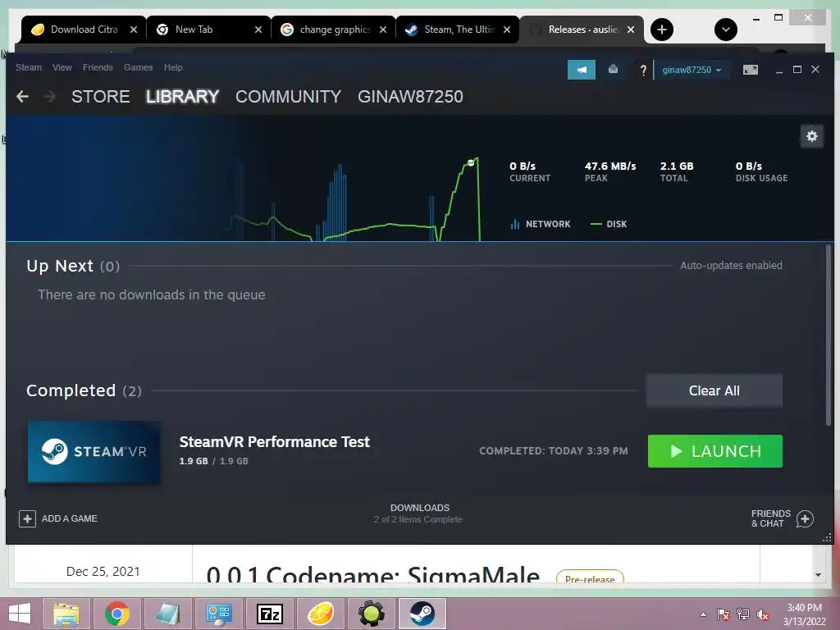Open 7-Zip from taskbar
The image size is (840, 630).
pyautogui.click(x=269, y=614)
